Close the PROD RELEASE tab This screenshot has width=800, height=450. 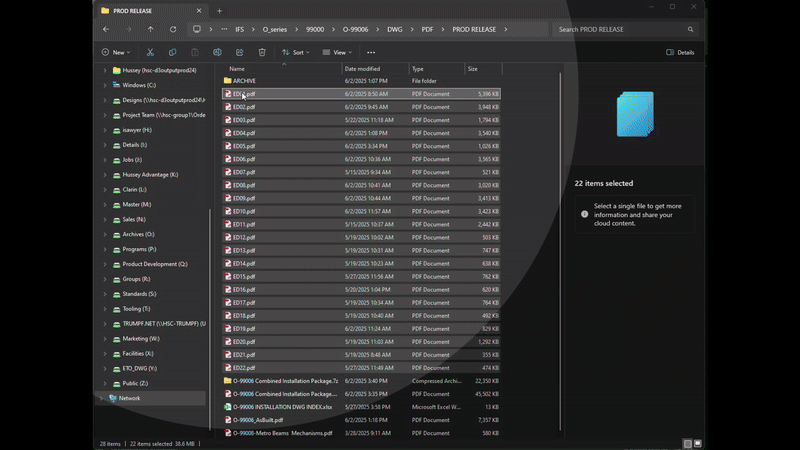coord(199,11)
